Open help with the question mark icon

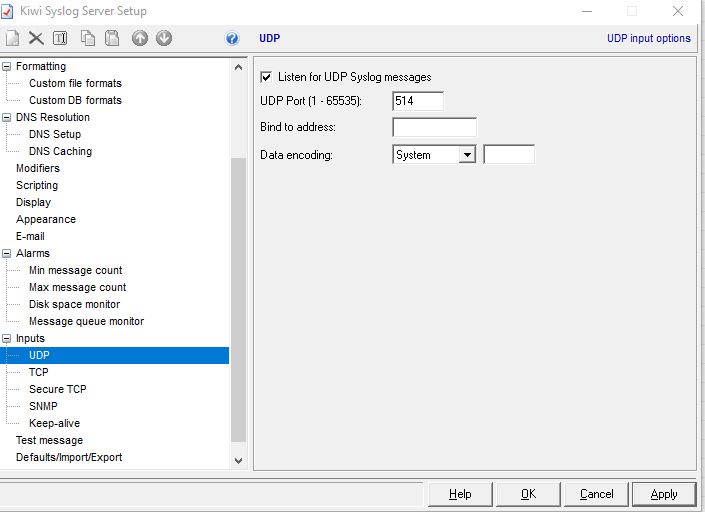232,38
